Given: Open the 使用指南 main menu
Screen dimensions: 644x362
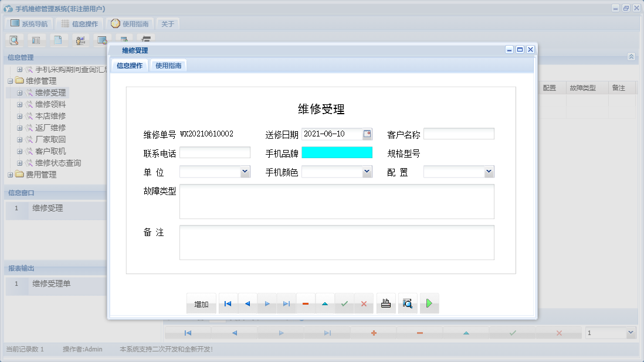Looking at the screenshot, I should coord(130,24).
